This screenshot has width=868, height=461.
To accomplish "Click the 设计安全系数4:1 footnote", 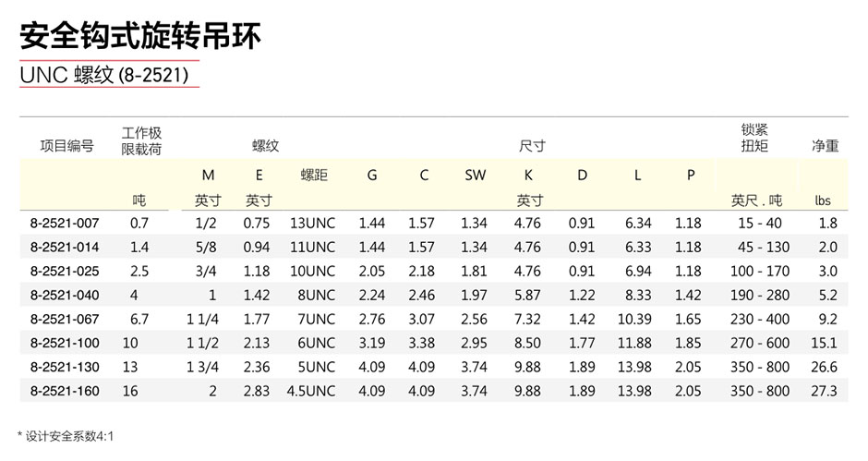I will pyautogui.click(x=66, y=437).
